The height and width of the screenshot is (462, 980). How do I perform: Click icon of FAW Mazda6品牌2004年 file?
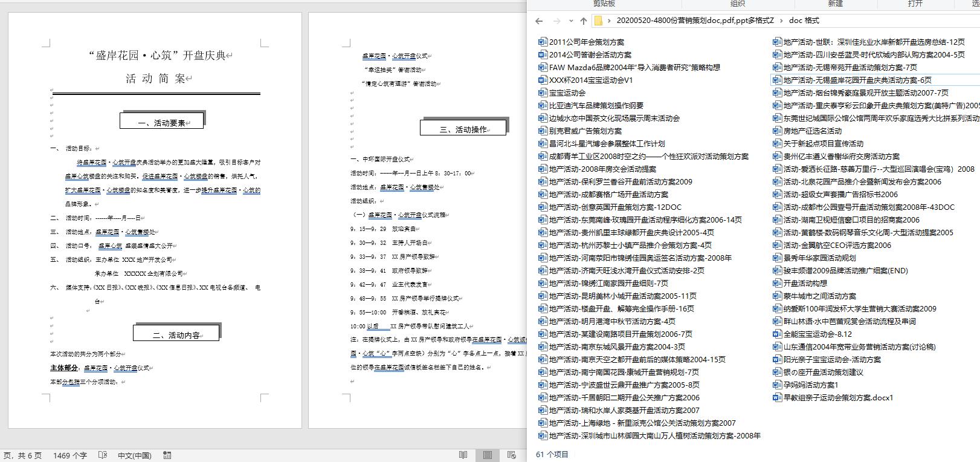[x=543, y=67]
